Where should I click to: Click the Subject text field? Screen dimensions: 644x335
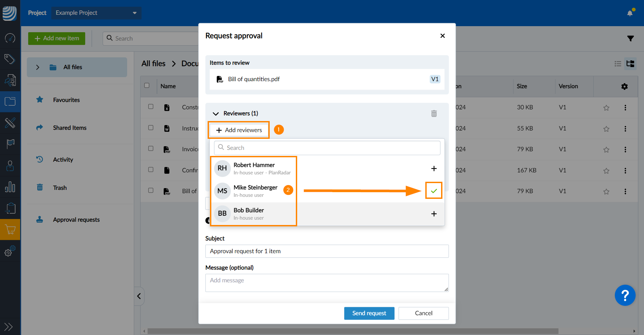click(327, 251)
